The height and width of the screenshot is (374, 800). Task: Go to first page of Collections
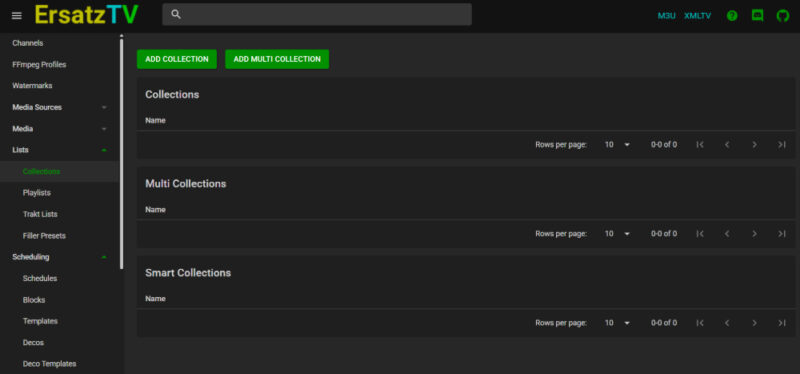700,145
